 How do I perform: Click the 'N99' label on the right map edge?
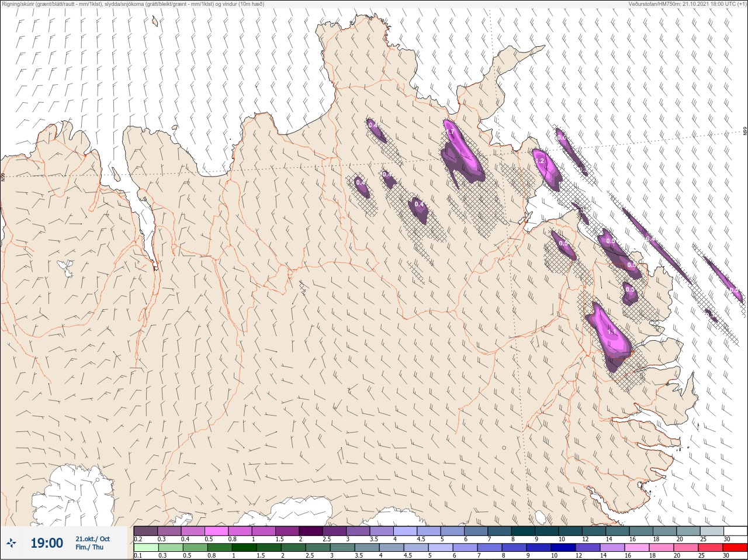click(745, 132)
